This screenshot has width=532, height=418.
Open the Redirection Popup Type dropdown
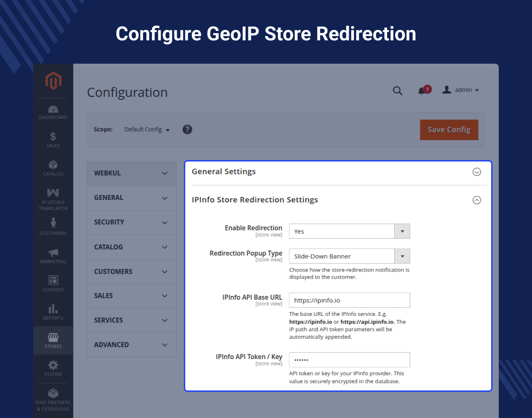pos(350,256)
